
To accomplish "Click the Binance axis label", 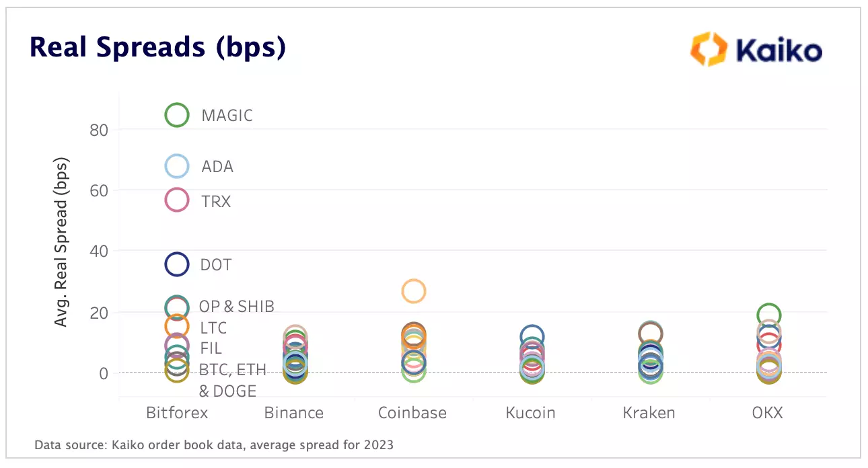I will 294,412.
